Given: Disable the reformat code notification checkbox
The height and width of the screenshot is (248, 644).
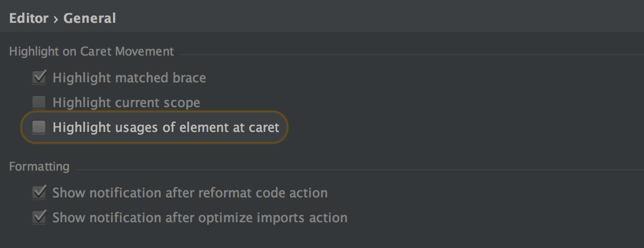Looking at the screenshot, I should [x=39, y=192].
